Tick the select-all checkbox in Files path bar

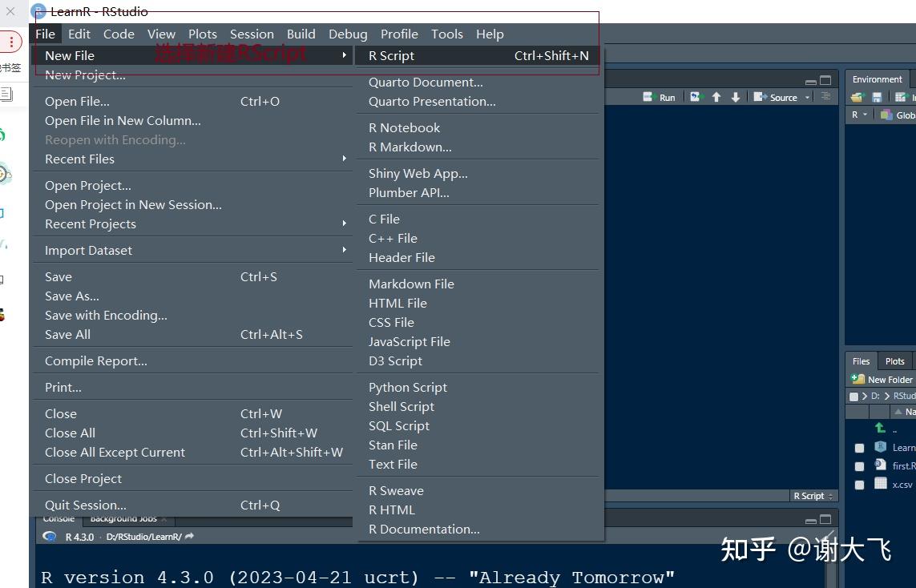point(854,397)
